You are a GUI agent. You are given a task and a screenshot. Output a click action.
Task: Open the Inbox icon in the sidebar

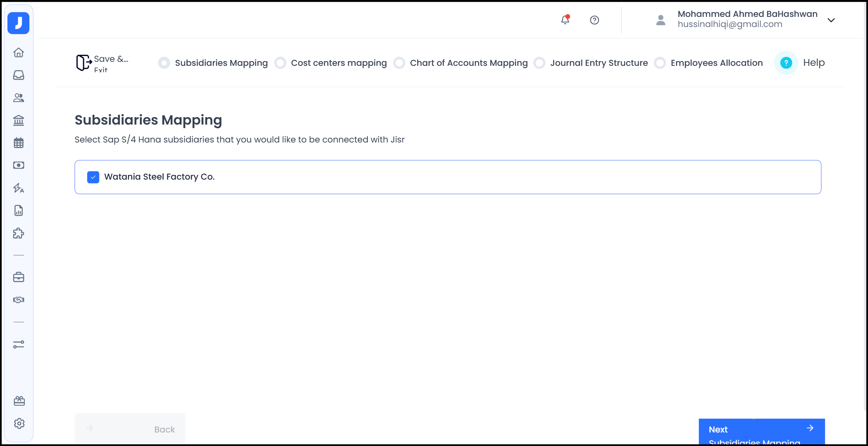(x=19, y=75)
